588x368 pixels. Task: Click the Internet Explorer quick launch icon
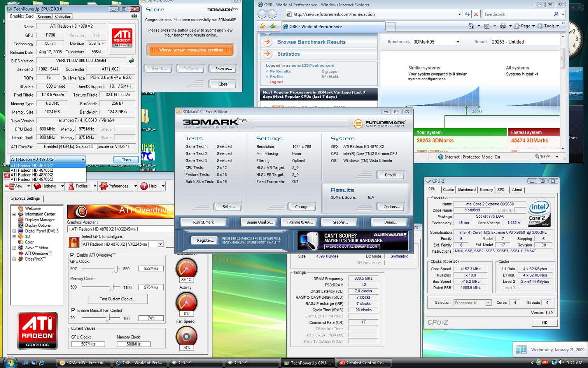42,363
